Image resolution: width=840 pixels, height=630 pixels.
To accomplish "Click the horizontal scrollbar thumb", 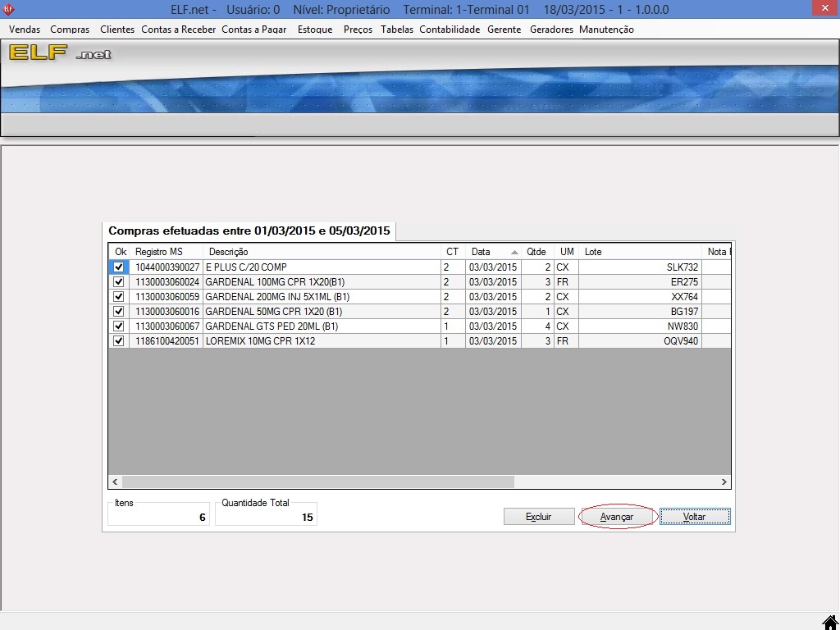I will (x=317, y=482).
